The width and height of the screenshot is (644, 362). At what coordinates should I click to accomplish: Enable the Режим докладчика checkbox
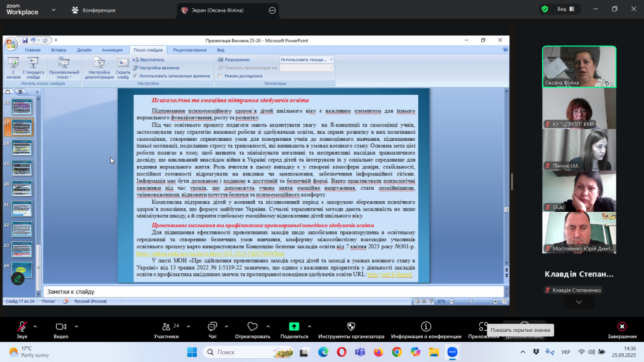tap(220, 75)
